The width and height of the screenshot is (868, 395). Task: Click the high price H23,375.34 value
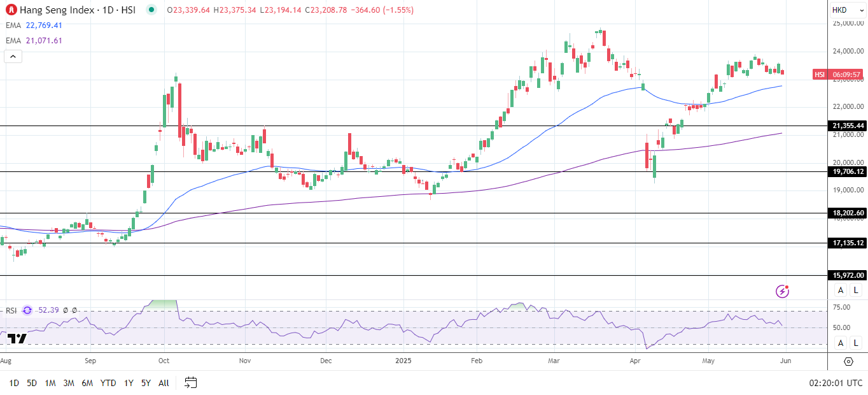235,10
